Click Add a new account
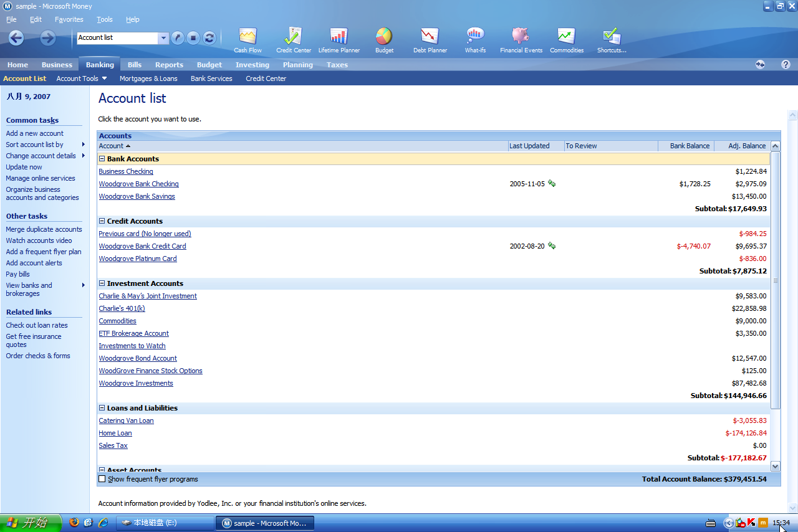The height and width of the screenshot is (532, 798). coord(34,133)
